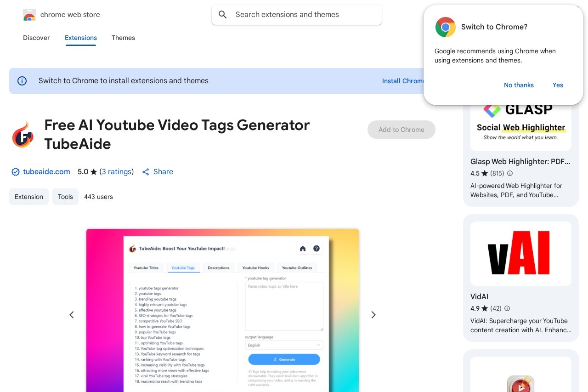
Task: Click the VidAI description text
Action: (521, 325)
